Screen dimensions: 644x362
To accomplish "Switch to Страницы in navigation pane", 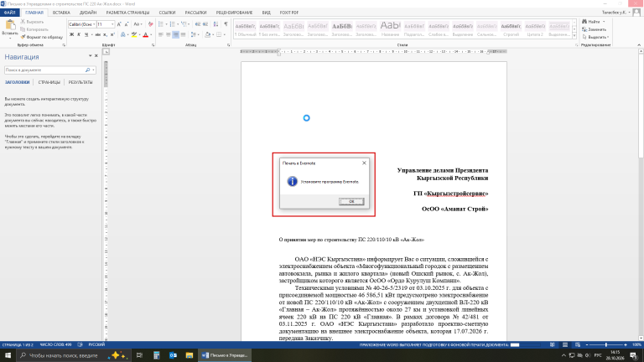I will click(49, 82).
